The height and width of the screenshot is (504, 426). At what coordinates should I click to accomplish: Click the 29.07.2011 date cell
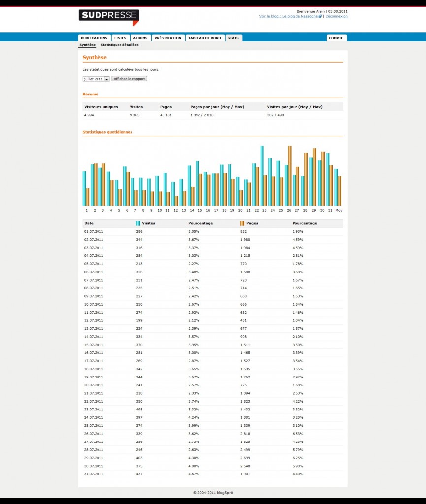tap(94, 458)
